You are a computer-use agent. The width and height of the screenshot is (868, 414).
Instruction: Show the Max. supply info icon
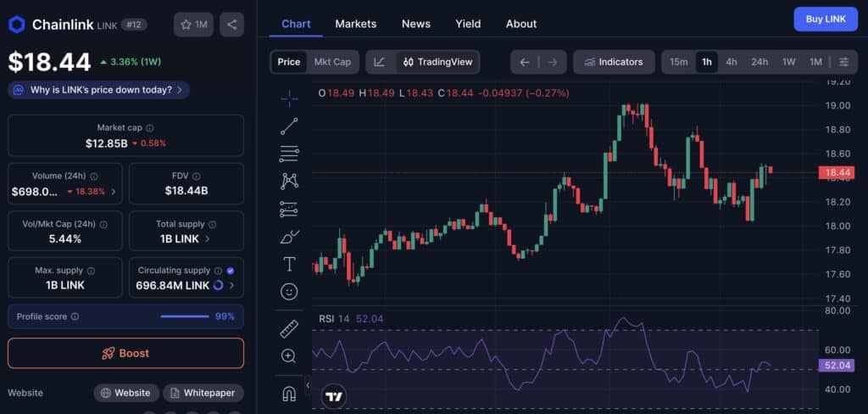(91, 271)
